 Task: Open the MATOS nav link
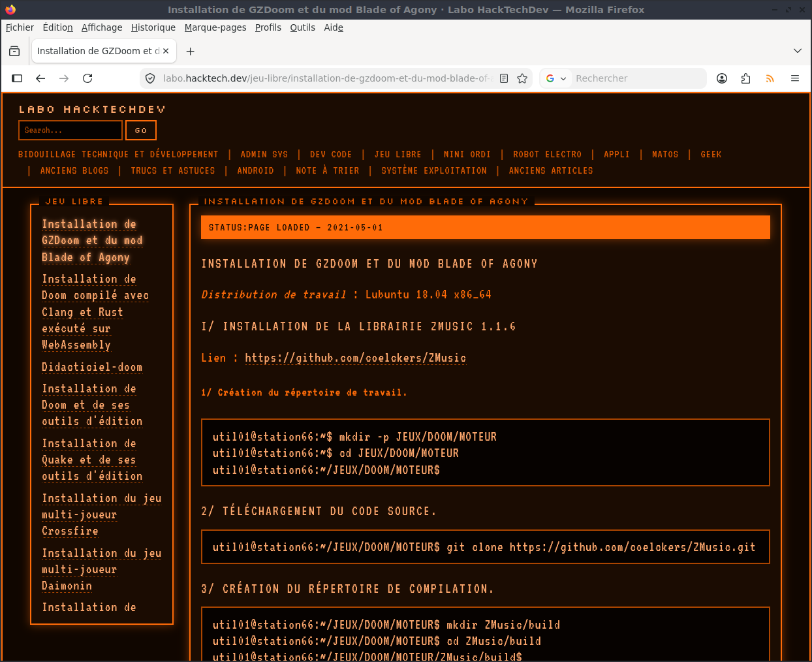tap(665, 155)
